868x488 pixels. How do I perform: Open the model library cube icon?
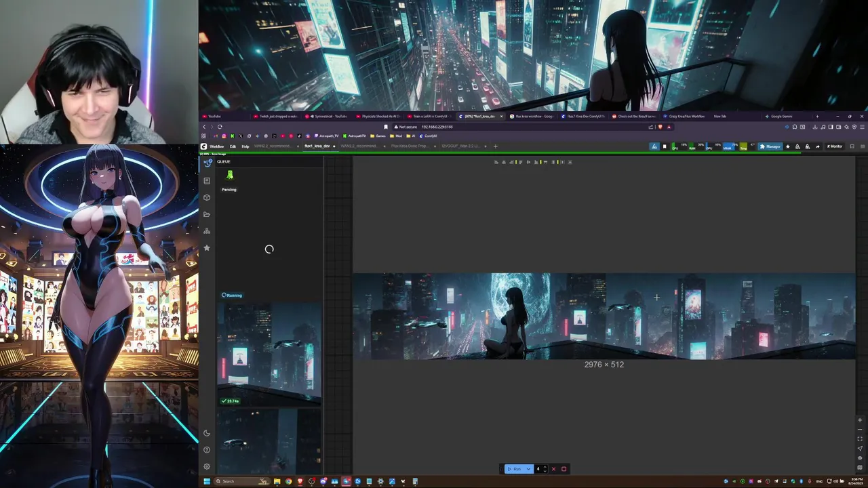point(207,197)
